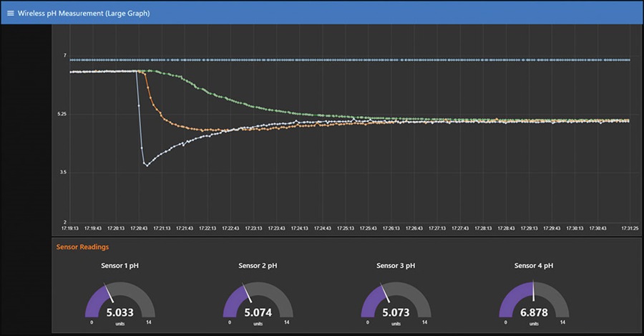The width and height of the screenshot is (644, 336).
Task: Click the Sensor 4 pH label
Action: pyautogui.click(x=534, y=265)
